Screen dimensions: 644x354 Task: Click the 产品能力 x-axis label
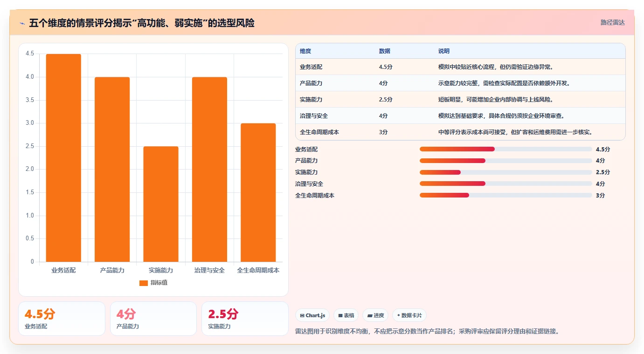click(x=112, y=270)
